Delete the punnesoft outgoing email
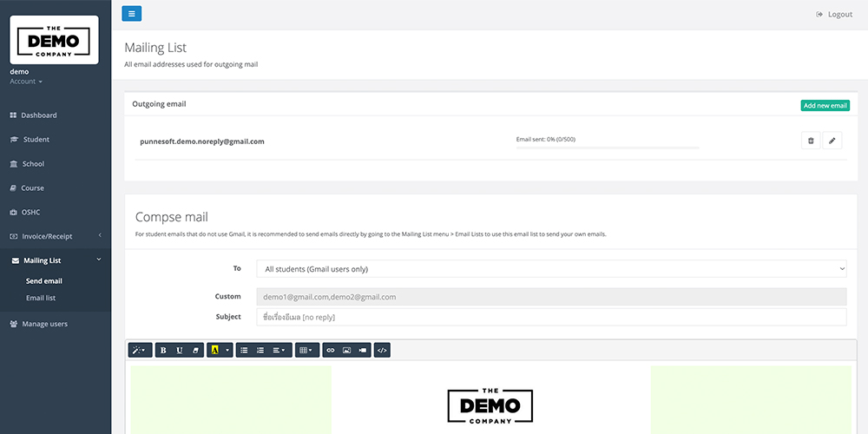 [x=810, y=141]
